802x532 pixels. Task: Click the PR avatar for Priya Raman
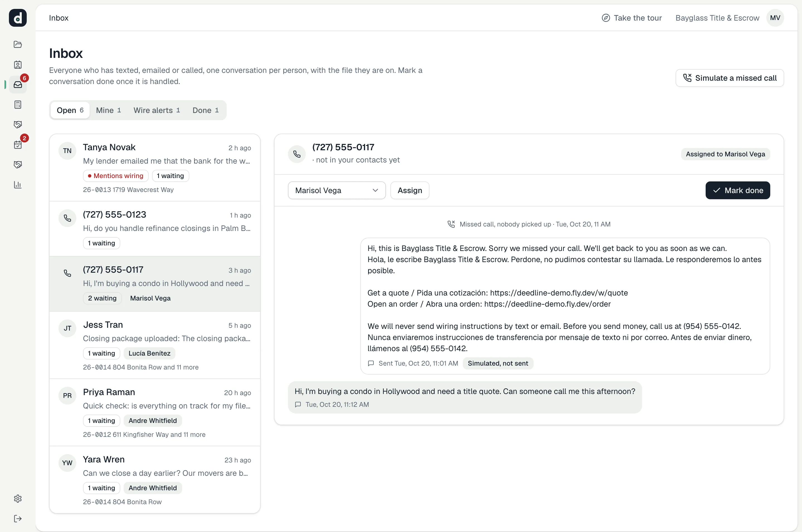tap(67, 396)
